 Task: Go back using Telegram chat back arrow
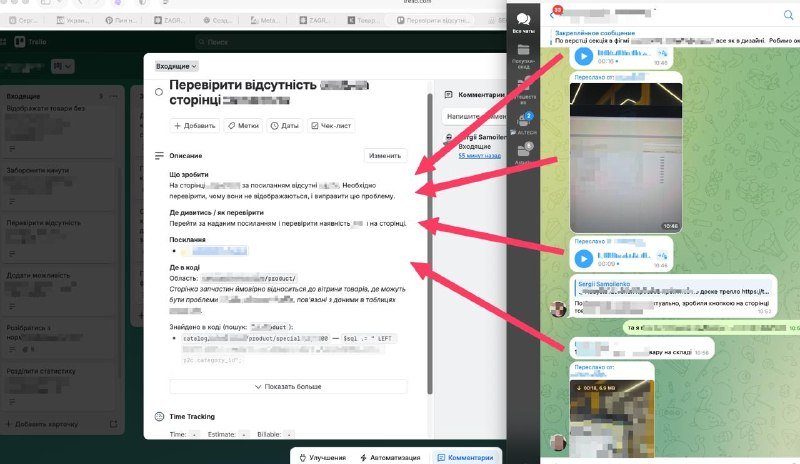pyautogui.click(x=552, y=15)
